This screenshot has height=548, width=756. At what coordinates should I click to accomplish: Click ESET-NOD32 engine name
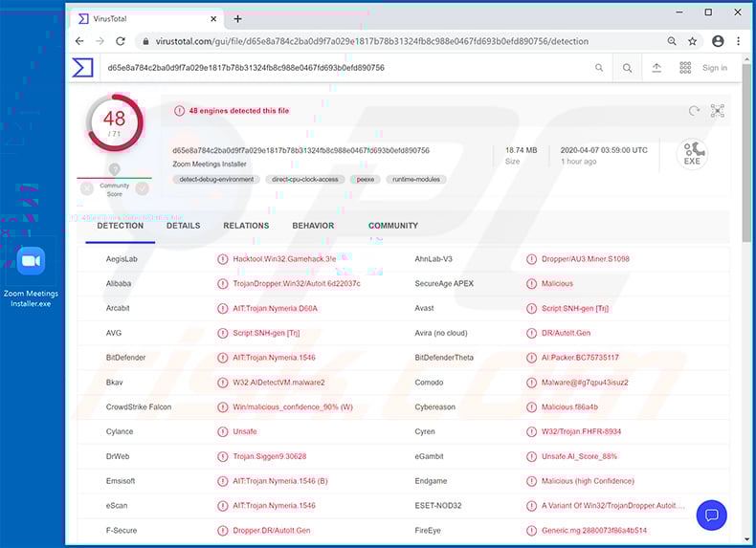(x=437, y=506)
